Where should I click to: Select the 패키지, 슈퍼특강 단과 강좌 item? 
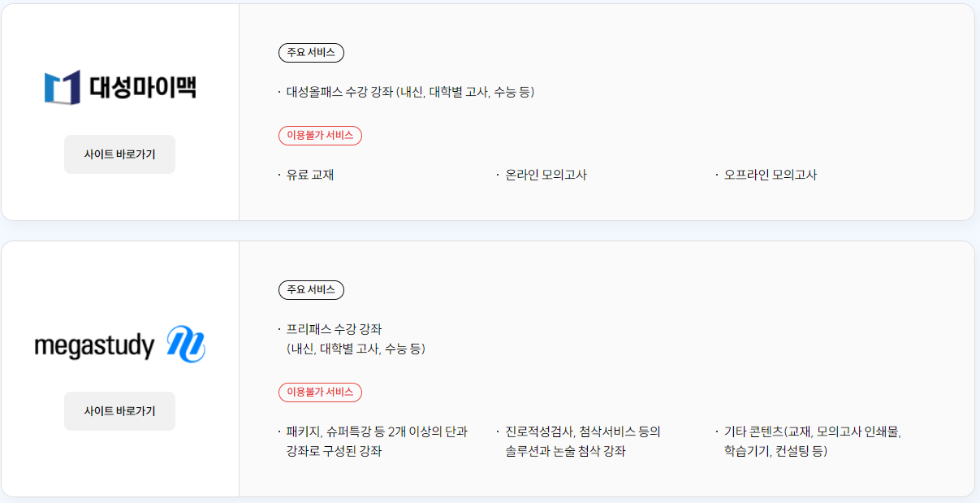coord(378,441)
